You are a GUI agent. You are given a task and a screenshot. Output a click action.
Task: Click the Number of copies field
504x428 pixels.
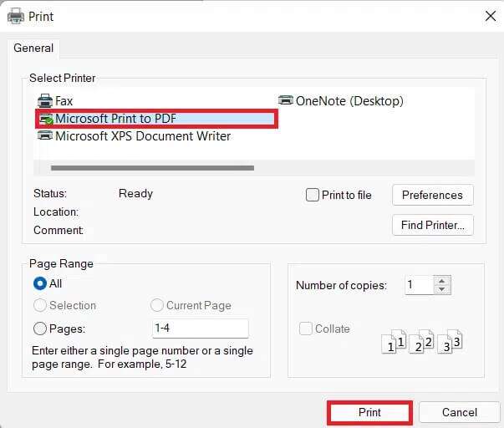click(420, 285)
